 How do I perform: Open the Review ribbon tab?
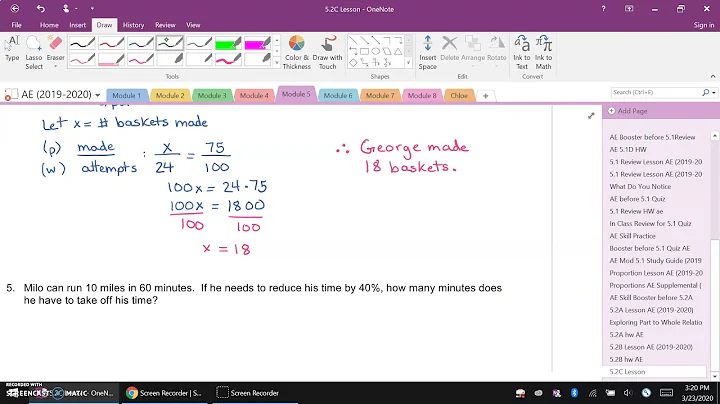[x=165, y=25]
